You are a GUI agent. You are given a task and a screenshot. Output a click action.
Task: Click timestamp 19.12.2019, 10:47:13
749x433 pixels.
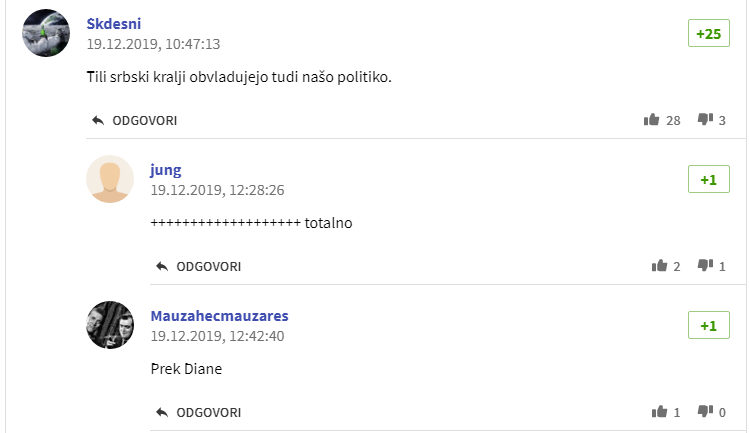(153, 44)
